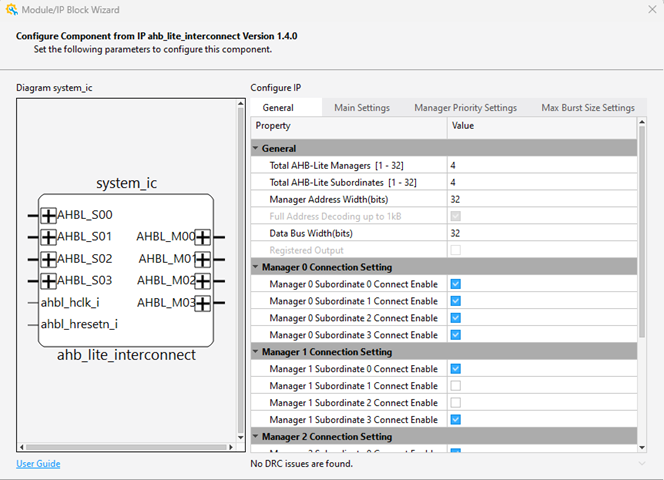Click the Value column header
Image resolution: width=664 pixels, height=480 pixels.
[542, 126]
